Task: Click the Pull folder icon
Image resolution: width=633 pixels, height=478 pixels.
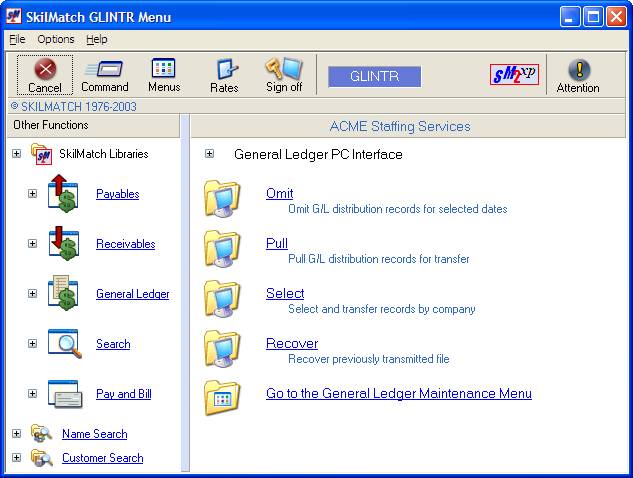Action: [222, 249]
